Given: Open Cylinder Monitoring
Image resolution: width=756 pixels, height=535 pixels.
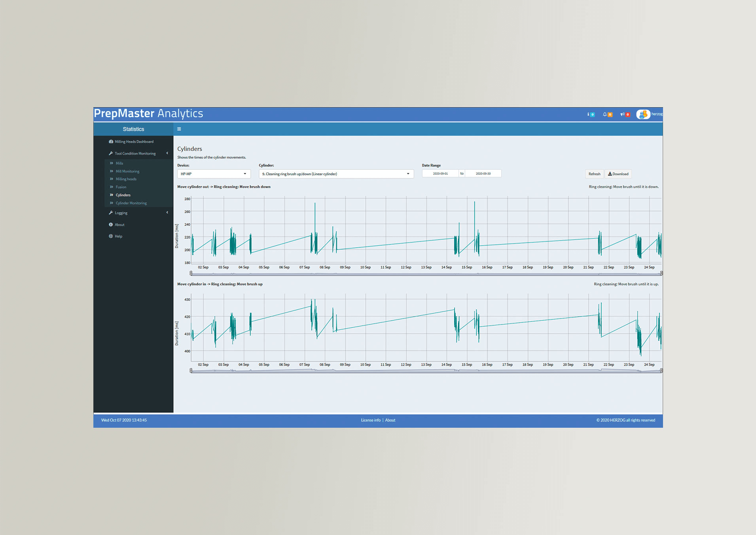Looking at the screenshot, I should click(x=131, y=203).
